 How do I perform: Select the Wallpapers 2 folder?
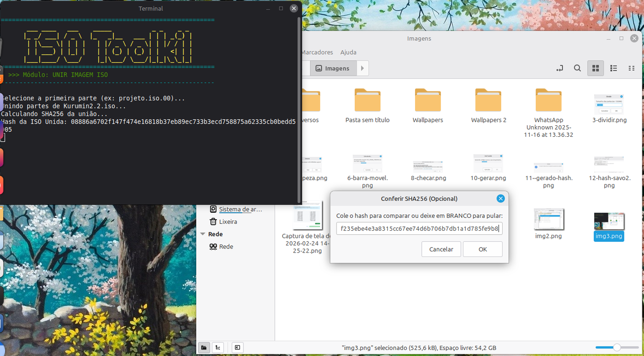489,106
